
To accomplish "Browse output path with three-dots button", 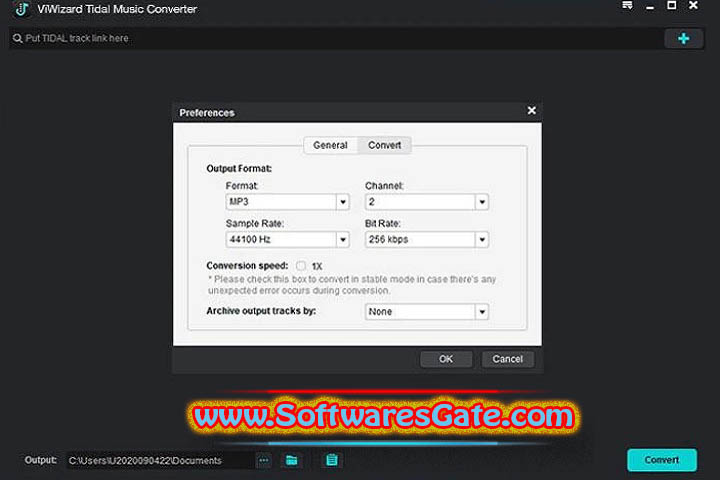I will coord(264,460).
